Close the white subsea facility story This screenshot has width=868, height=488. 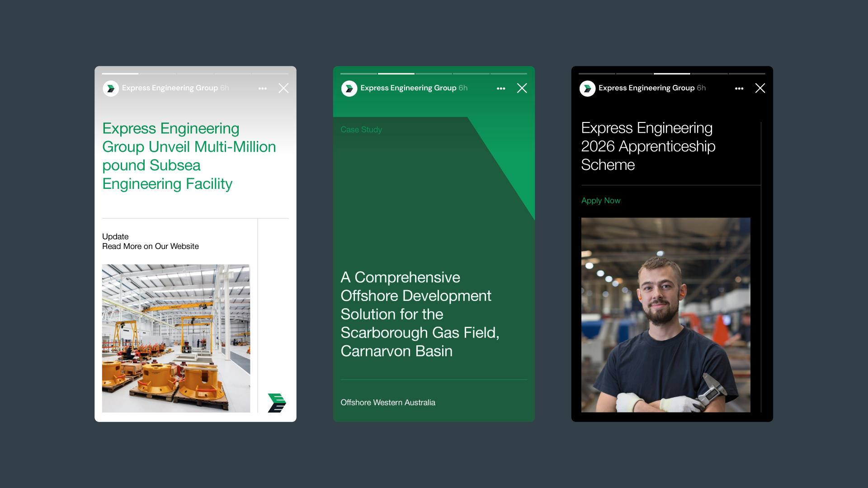tap(283, 88)
